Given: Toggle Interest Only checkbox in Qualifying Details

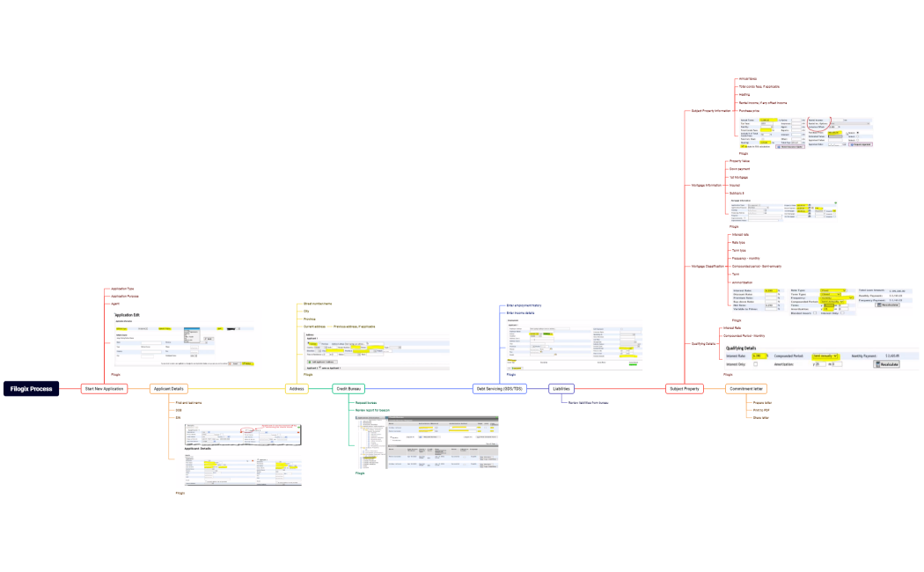Looking at the screenshot, I should (755, 363).
